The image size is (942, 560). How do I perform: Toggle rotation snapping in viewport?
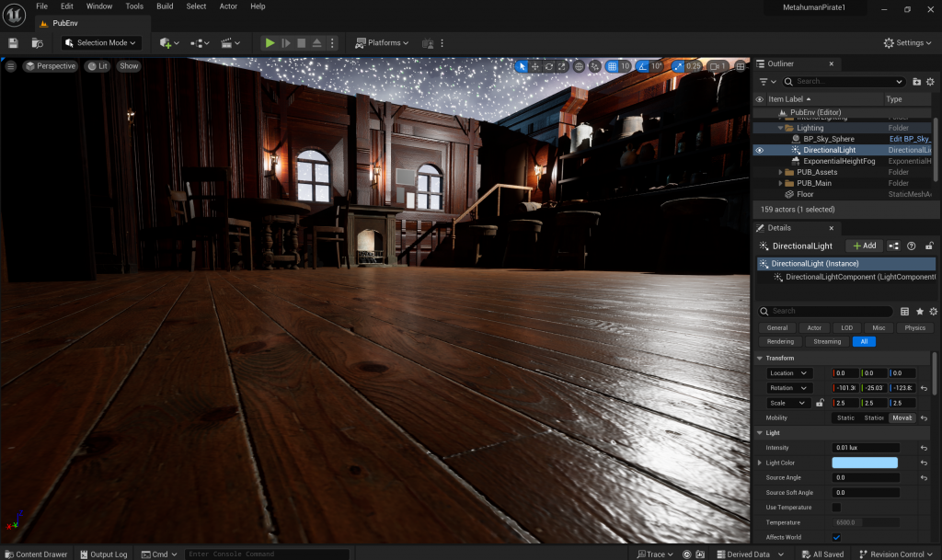pos(642,66)
